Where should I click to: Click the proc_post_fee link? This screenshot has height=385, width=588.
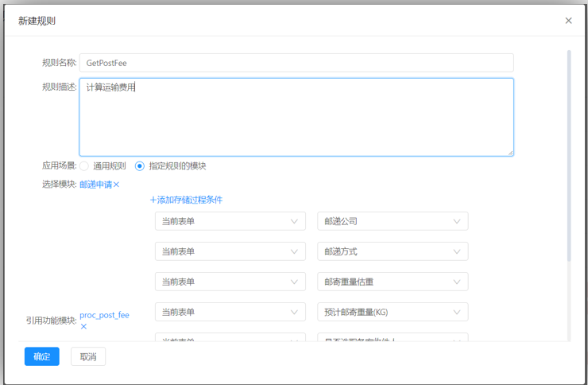coord(104,315)
